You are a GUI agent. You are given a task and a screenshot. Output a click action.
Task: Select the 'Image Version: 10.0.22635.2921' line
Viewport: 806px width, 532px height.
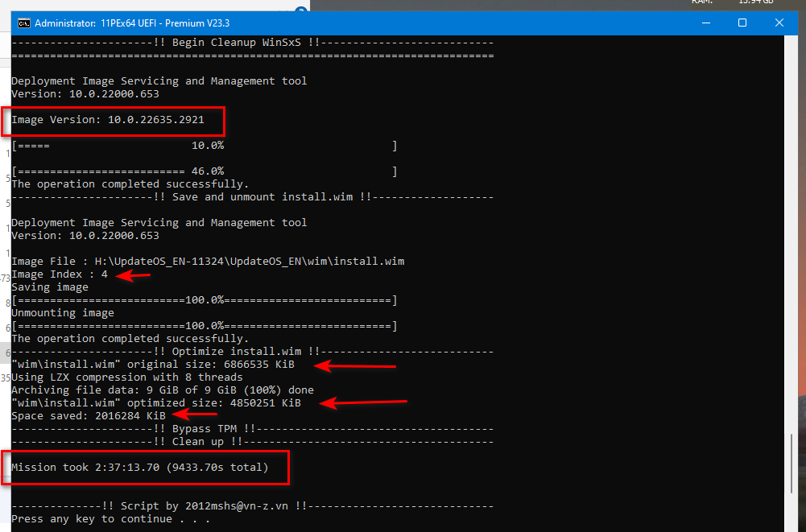(x=108, y=120)
